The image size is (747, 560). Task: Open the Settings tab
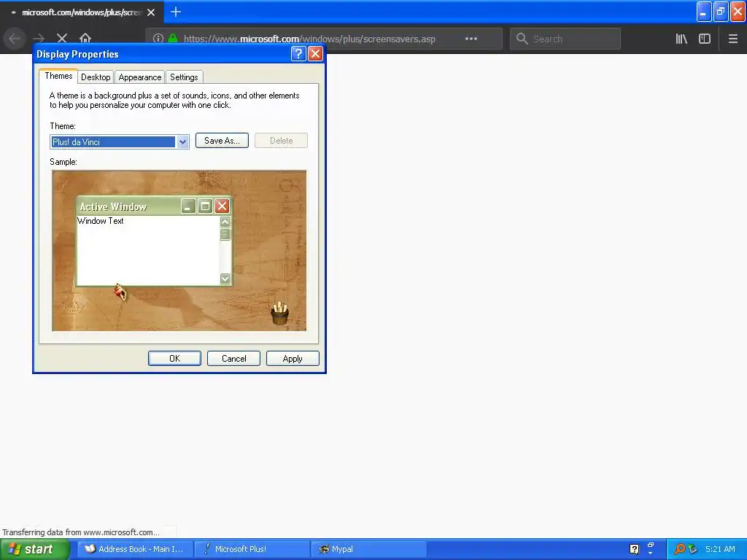184,77
